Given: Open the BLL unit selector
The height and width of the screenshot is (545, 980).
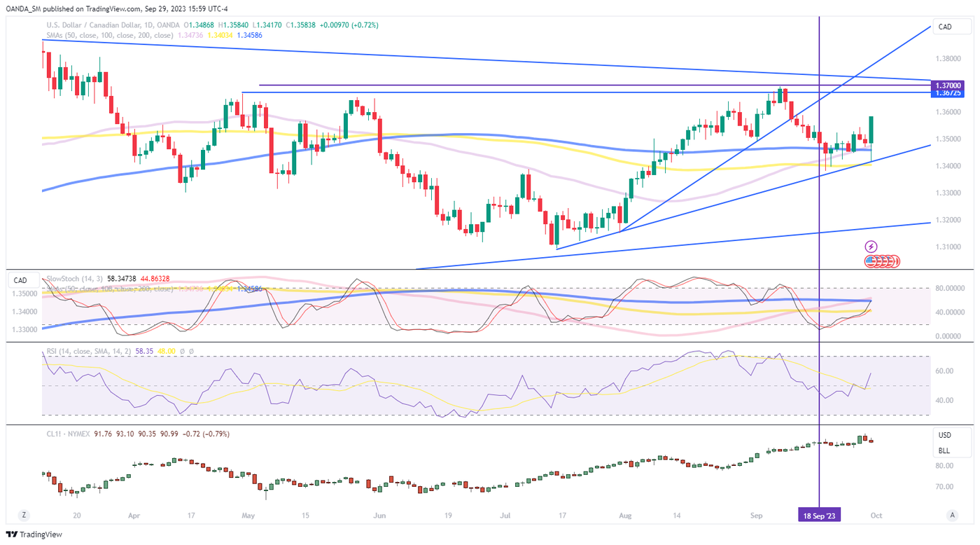Looking at the screenshot, I should click(944, 451).
